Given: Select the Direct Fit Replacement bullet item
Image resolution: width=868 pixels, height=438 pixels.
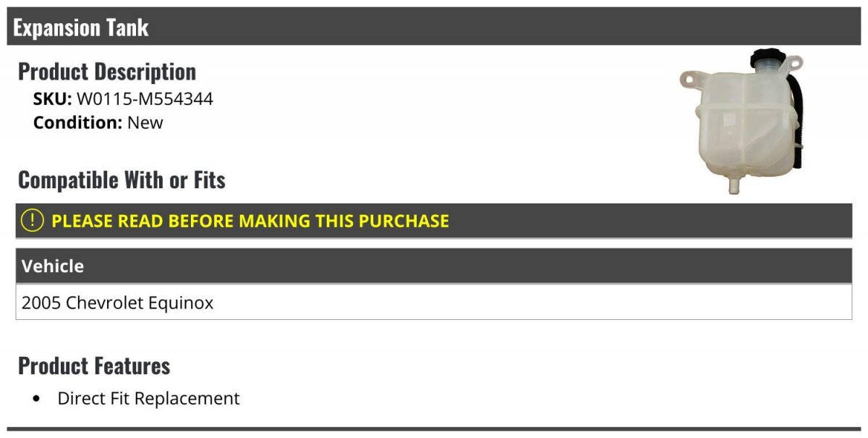Looking at the screenshot, I should pos(148,398).
